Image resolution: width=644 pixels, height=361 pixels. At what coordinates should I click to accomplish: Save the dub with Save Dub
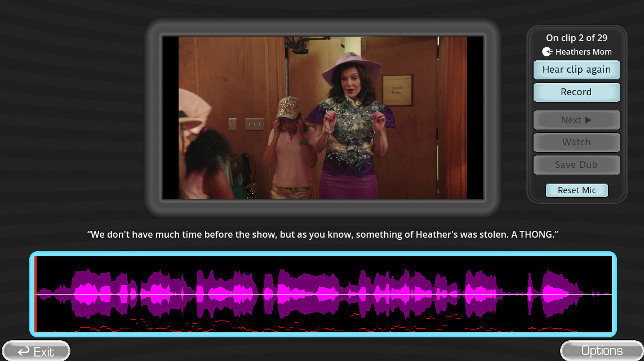(x=576, y=164)
